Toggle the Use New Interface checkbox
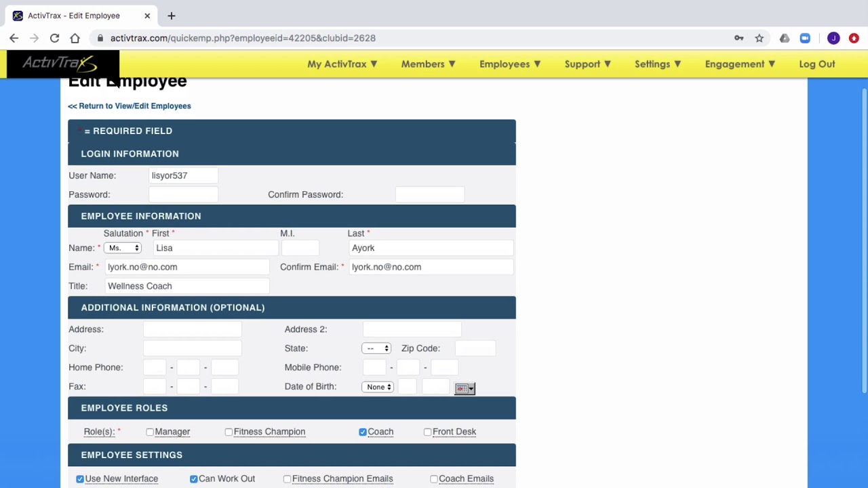868x488 pixels. click(x=80, y=479)
